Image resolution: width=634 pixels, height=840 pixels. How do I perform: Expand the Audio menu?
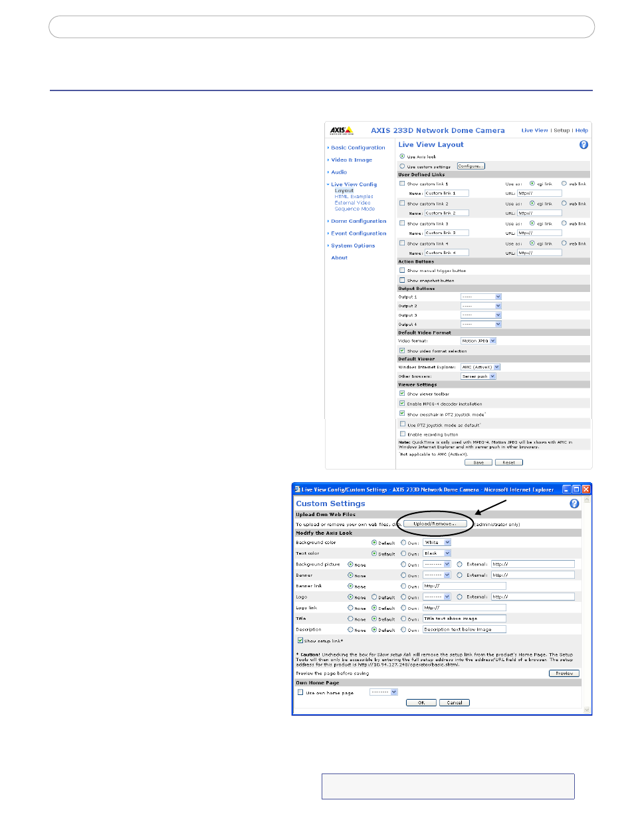[x=339, y=172]
